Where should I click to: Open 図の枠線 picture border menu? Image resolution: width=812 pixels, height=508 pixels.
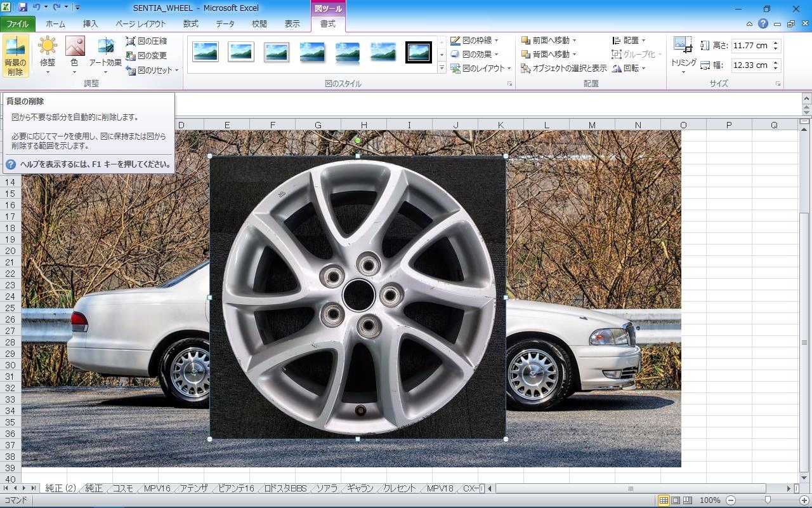pos(475,40)
